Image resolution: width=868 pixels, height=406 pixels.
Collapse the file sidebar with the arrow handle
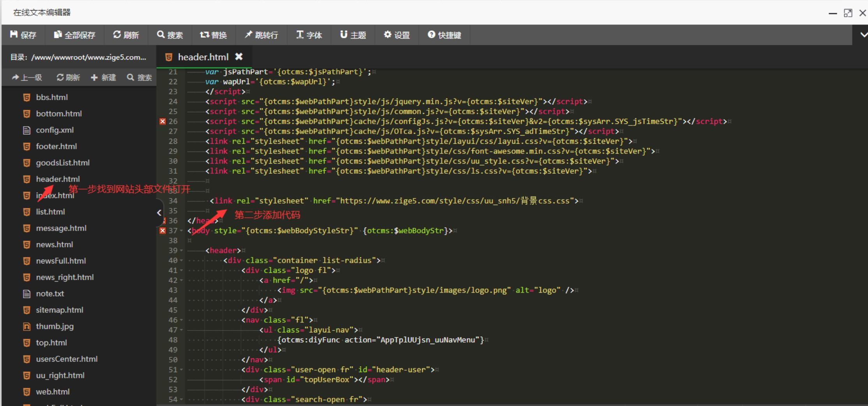point(159,212)
